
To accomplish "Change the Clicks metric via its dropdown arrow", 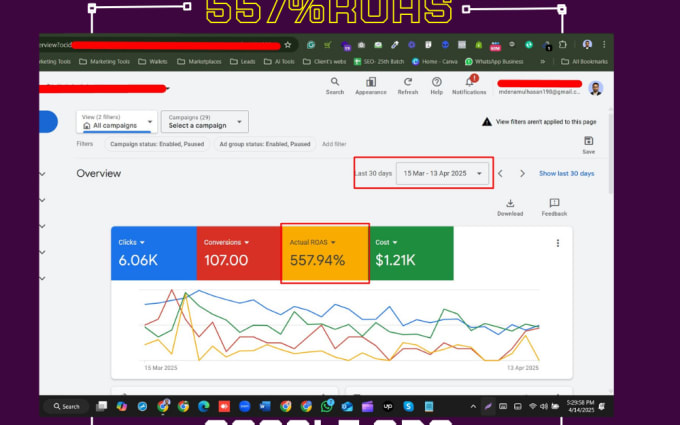I will pos(142,242).
